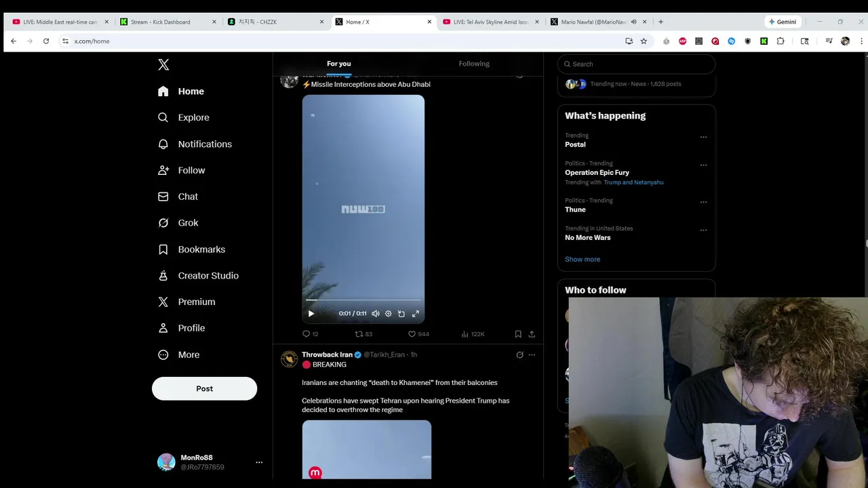
Task: Mute the video using the speaker icon
Action: (x=376, y=314)
